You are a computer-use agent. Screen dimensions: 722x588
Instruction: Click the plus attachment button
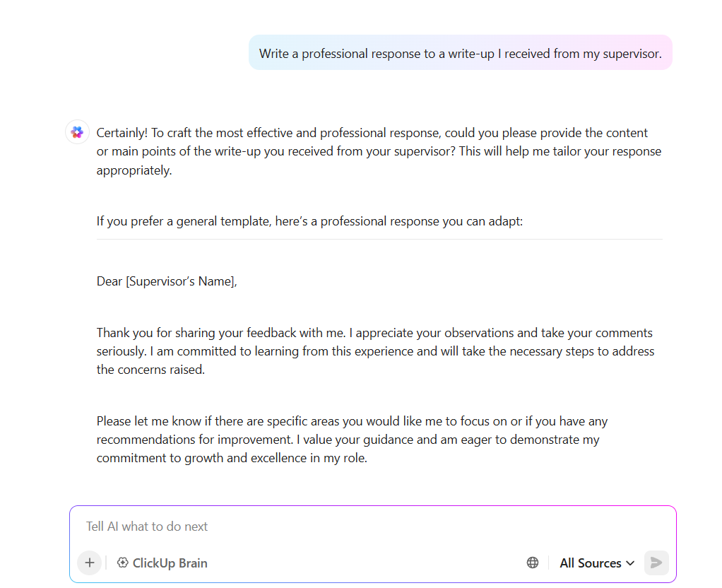(x=89, y=563)
